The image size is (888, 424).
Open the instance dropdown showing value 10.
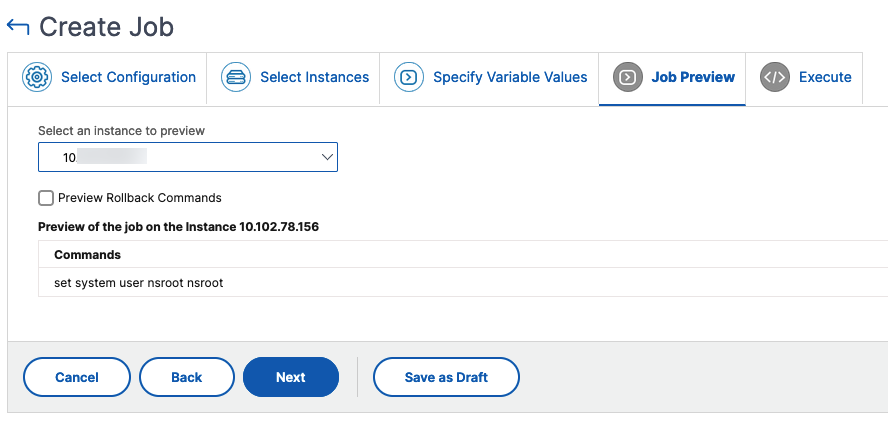tap(188, 157)
